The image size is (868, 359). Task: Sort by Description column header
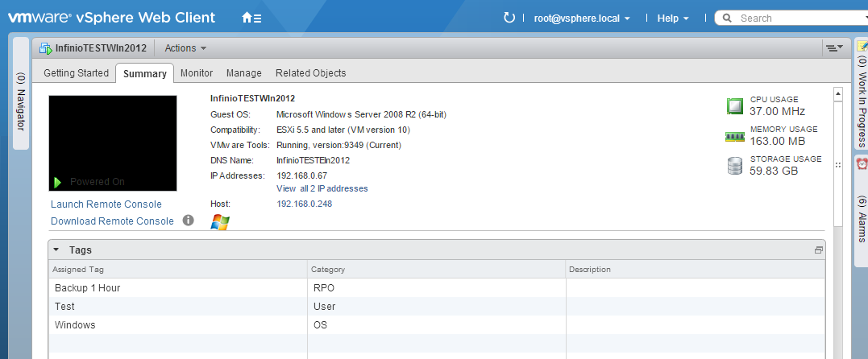pos(696,270)
